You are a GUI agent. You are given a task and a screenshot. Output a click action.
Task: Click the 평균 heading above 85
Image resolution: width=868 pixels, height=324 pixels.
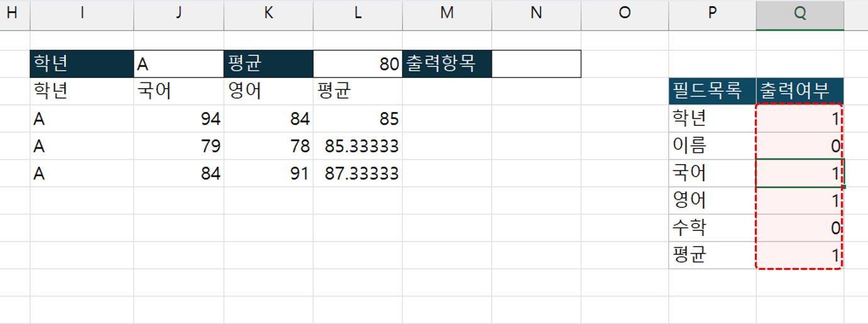pyautogui.click(x=358, y=91)
